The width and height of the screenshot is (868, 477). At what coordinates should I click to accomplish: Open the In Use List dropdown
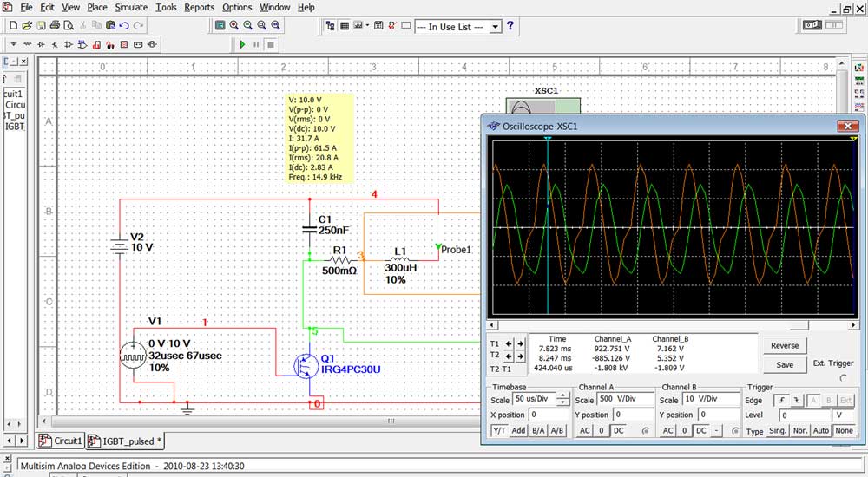click(496, 27)
